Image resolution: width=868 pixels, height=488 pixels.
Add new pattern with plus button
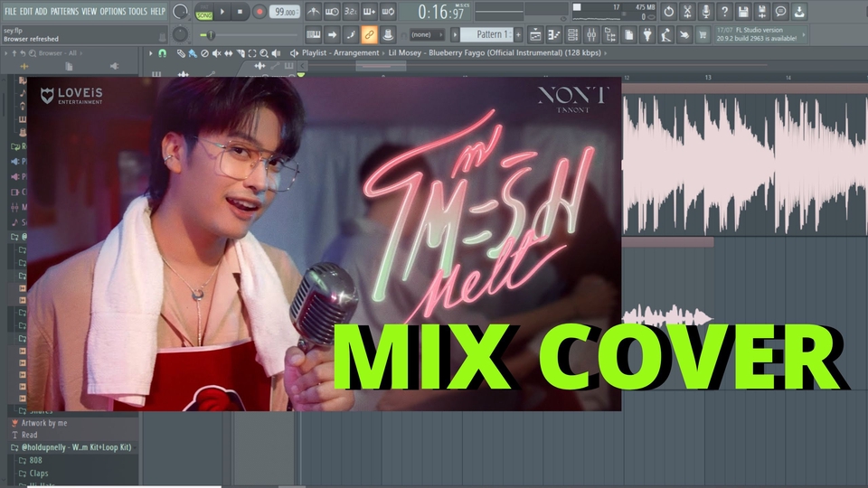pyautogui.click(x=519, y=35)
